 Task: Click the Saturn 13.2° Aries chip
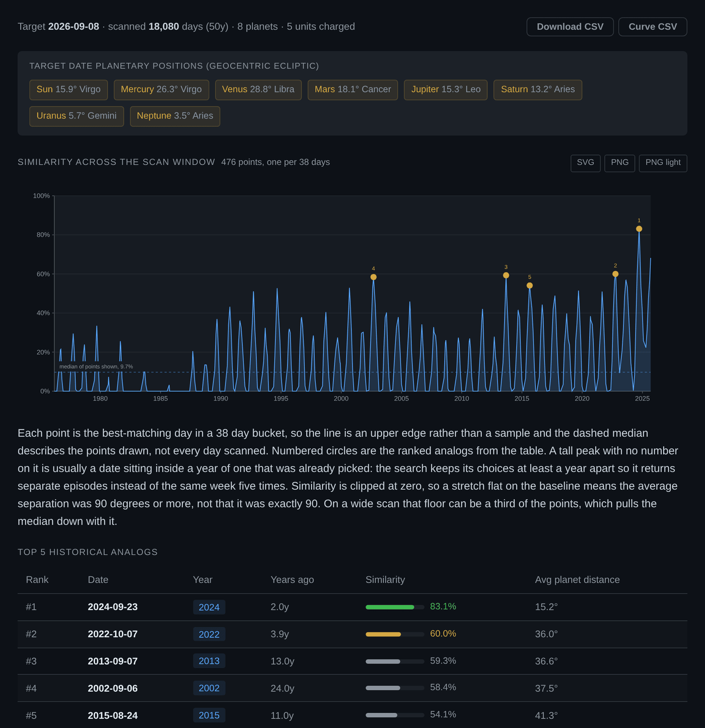point(538,90)
